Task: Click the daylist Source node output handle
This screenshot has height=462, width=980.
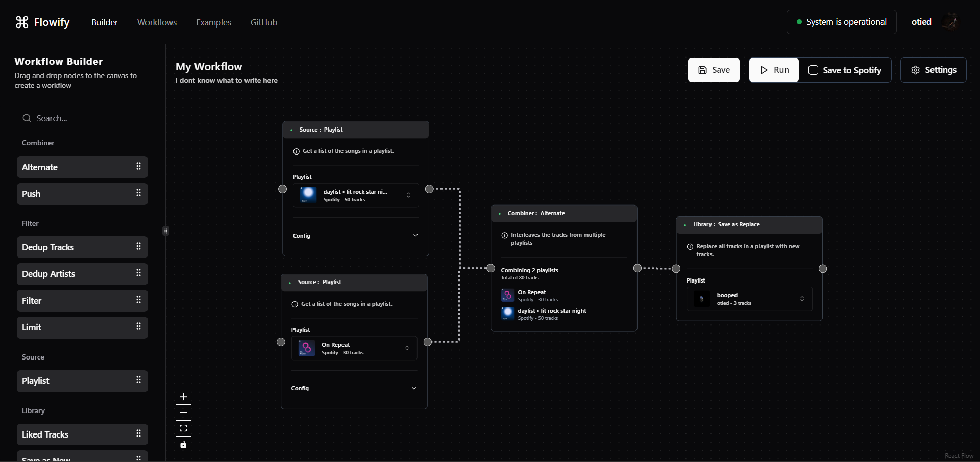Action: [429, 189]
